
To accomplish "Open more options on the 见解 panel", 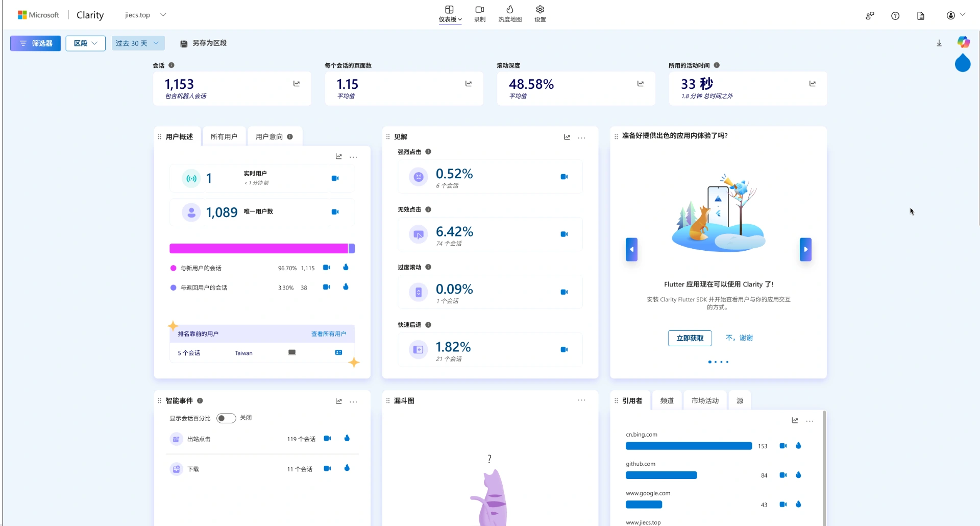I will tap(581, 137).
